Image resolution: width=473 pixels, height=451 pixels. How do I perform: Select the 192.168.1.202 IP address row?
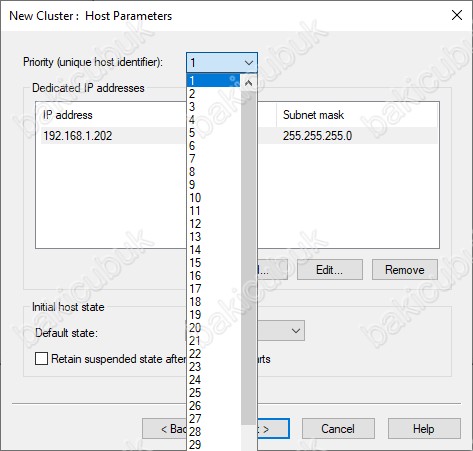(x=239, y=136)
